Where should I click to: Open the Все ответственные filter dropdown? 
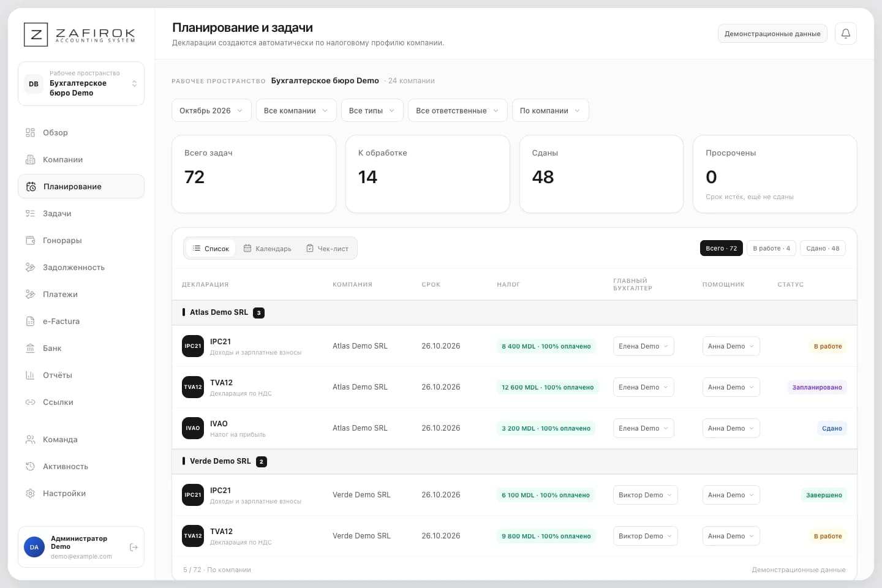coord(458,111)
